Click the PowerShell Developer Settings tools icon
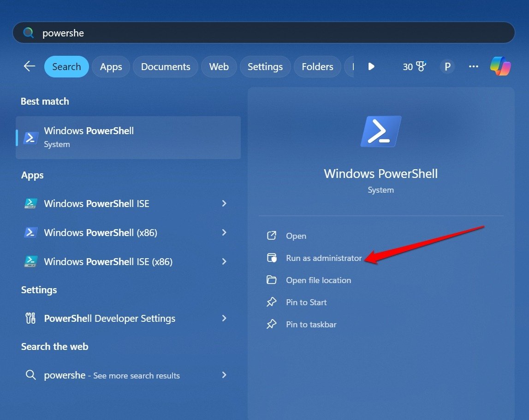The width and height of the screenshot is (529, 420). [31, 318]
